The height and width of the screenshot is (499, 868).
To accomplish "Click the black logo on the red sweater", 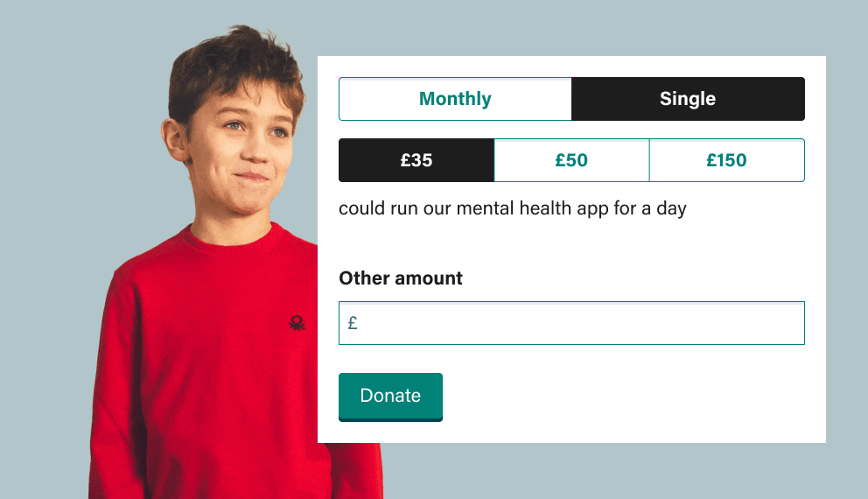I will tap(297, 323).
